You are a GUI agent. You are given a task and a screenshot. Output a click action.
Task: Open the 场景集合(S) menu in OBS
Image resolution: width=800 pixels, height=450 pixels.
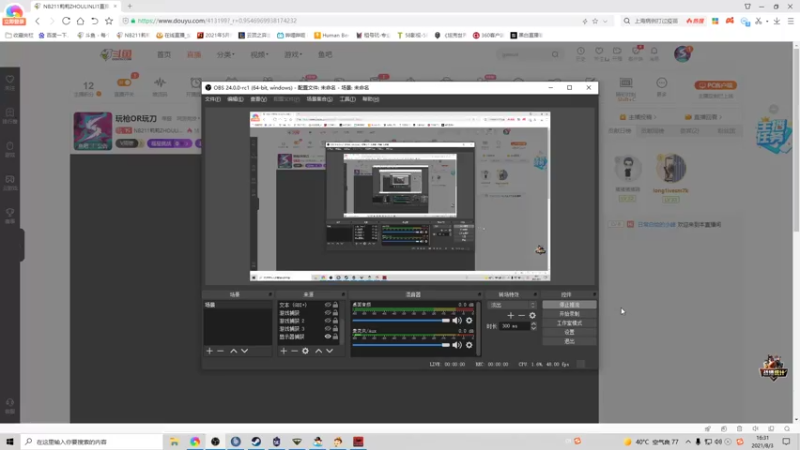click(x=319, y=99)
